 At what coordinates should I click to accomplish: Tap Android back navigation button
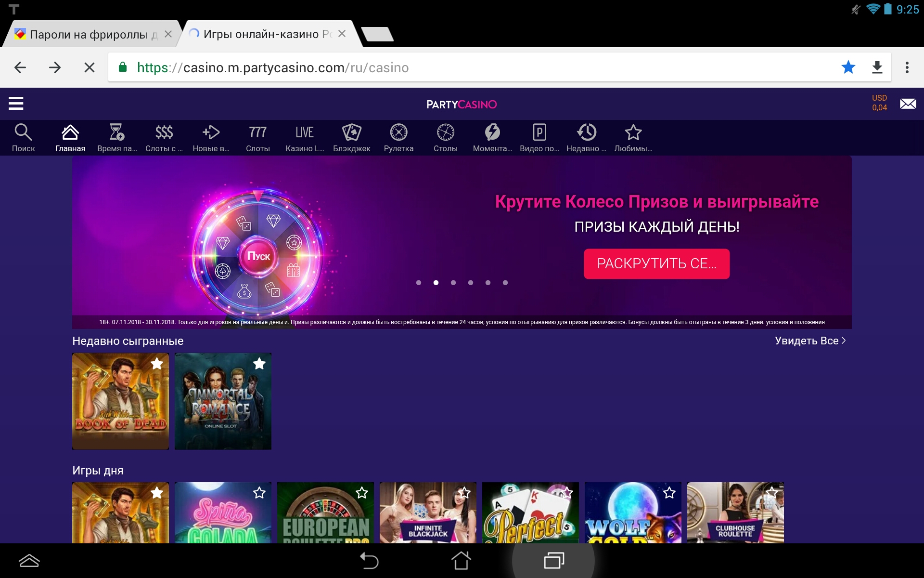[369, 561]
